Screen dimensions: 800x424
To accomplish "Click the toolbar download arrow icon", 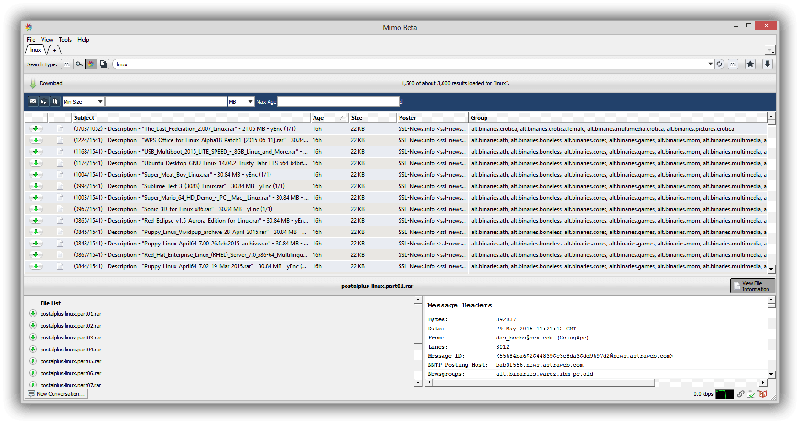I will [x=767, y=64].
